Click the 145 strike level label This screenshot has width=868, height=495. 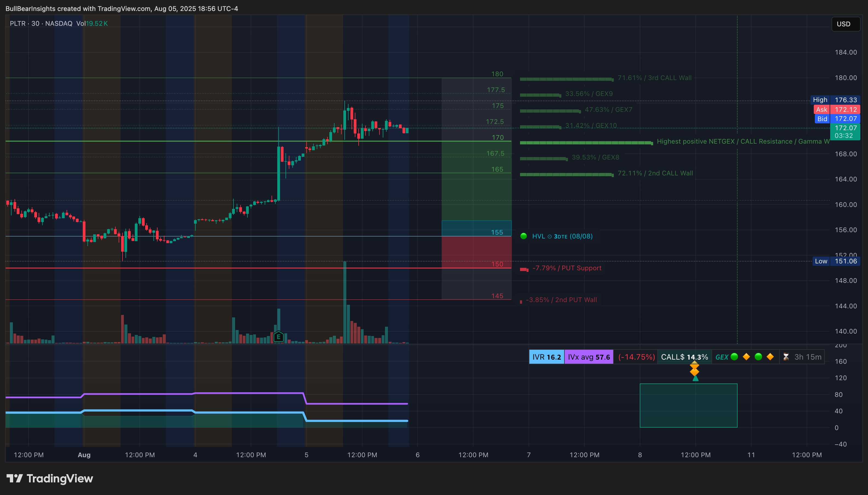click(x=497, y=296)
